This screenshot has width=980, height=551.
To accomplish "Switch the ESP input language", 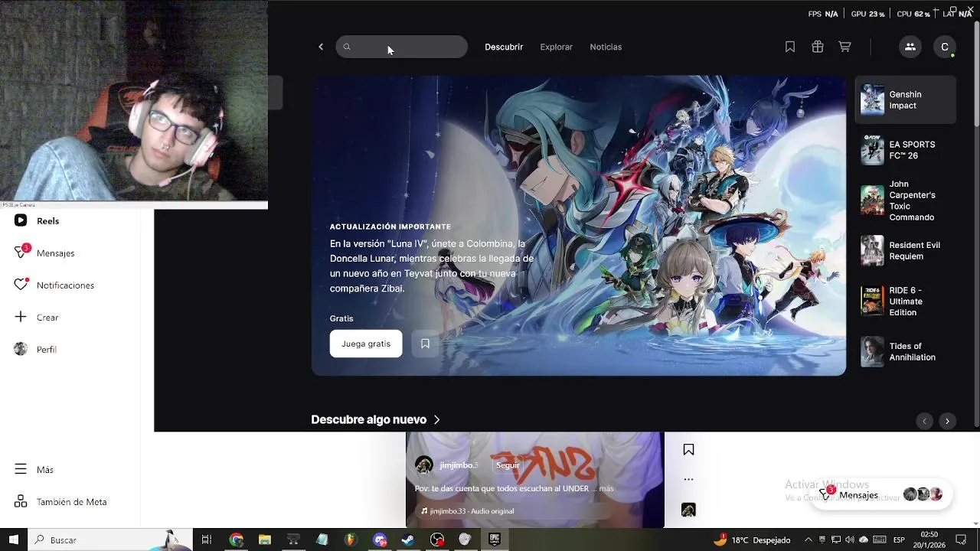I will pyautogui.click(x=900, y=540).
